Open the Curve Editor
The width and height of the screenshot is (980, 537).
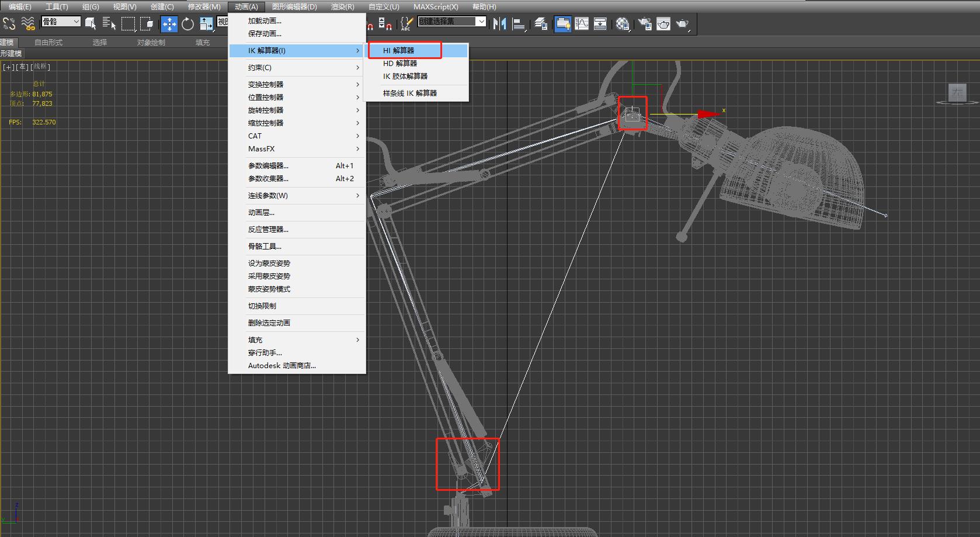click(582, 23)
